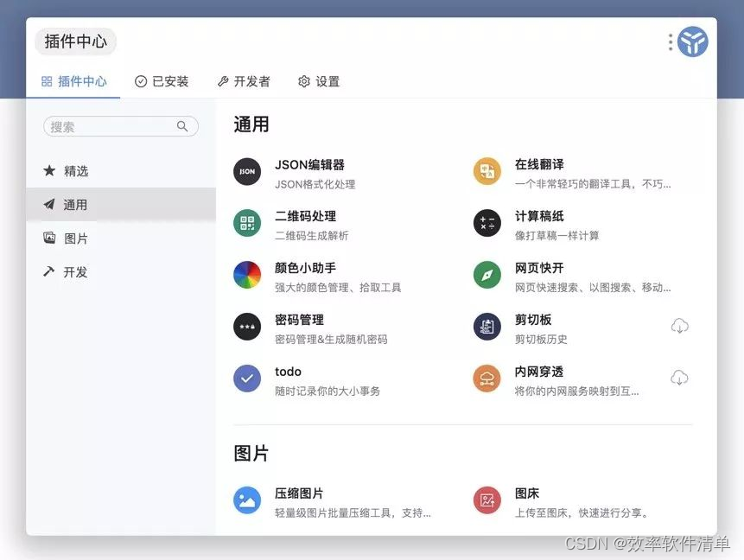Open the JSON编辑器 plugin icon
The width and height of the screenshot is (744, 560).
pyautogui.click(x=247, y=173)
